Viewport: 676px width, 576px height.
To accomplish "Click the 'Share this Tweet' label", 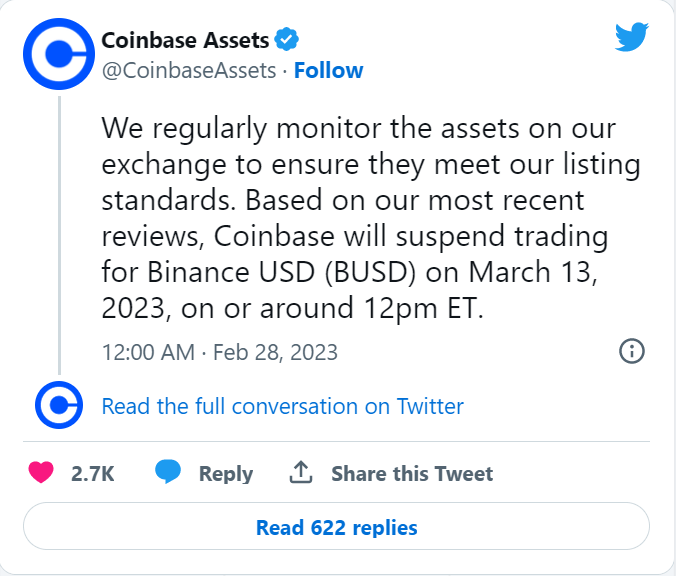I will 412,473.
